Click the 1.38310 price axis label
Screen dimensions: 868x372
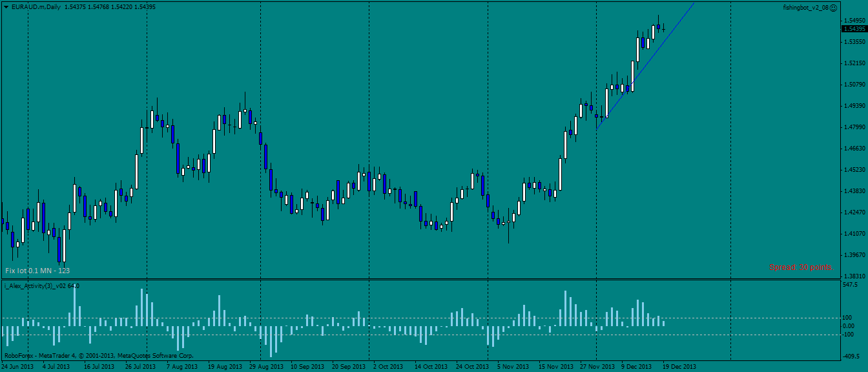coord(854,276)
